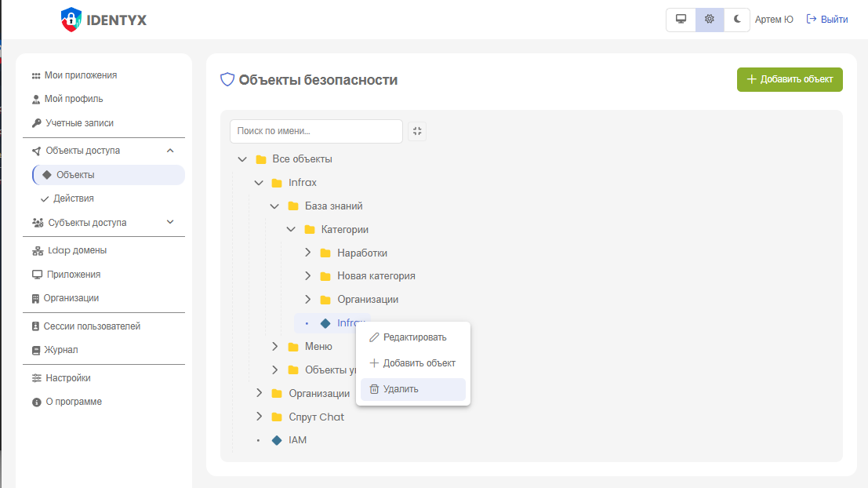Image resolution: width=868 pixels, height=488 pixels.
Task: Collapse the База знаний folder node
Action: click(274, 206)
